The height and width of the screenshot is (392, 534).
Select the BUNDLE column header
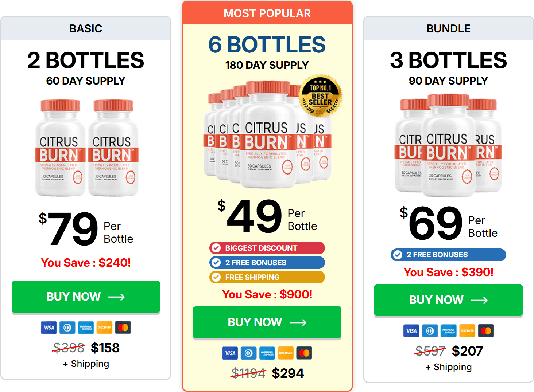(448, 28)
